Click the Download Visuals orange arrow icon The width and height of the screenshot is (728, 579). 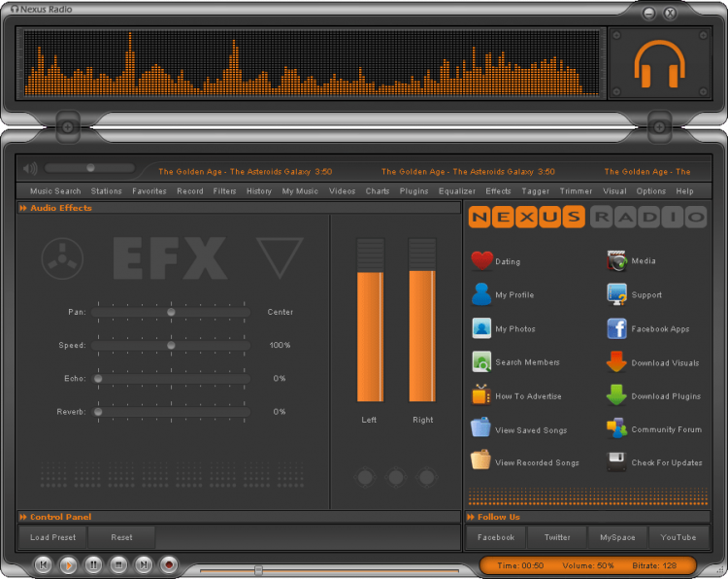pyautogui.click(x=616, y=362)
